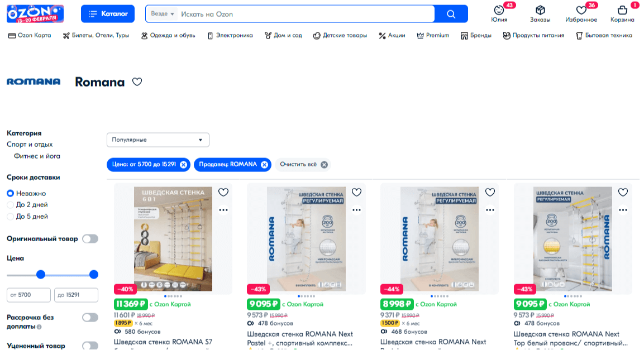Select До 5 дней delivery option
The height and width of the screenshot is (350, 644).
click(10, 216)
